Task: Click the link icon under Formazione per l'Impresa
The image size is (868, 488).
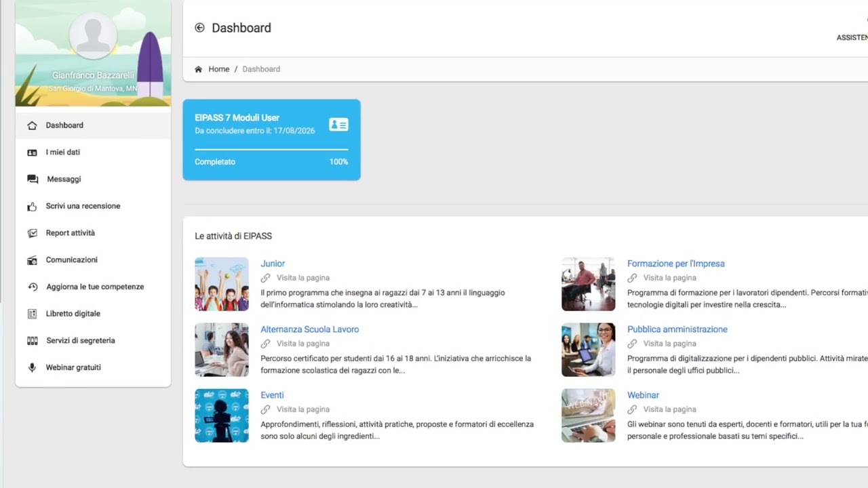Action: (x=632, y=278)
